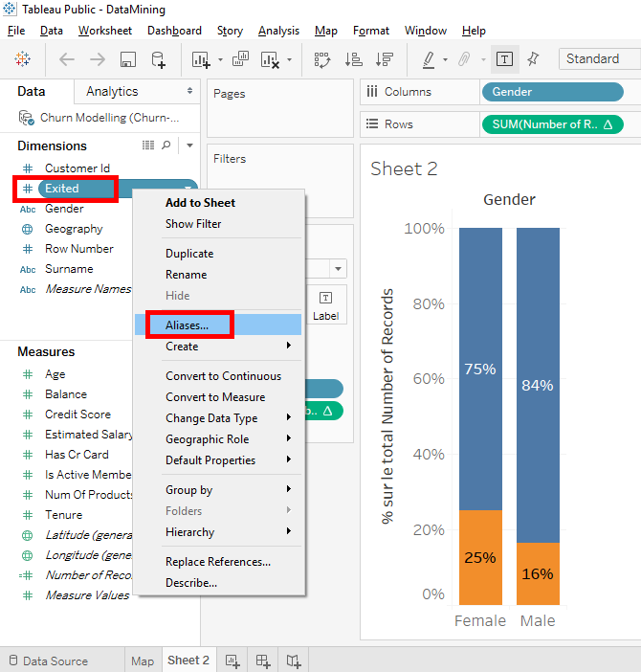Image resolution: width=641 pixels, height=672 pixels.
Task: Click the orange 25% Female bar segment
Action: (x=480, y=558)
